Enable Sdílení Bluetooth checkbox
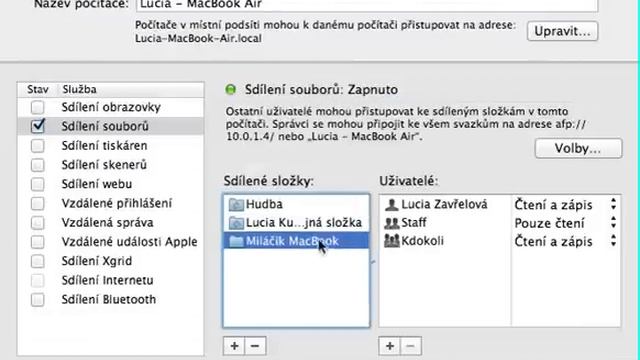 click(x=38, y=300)
